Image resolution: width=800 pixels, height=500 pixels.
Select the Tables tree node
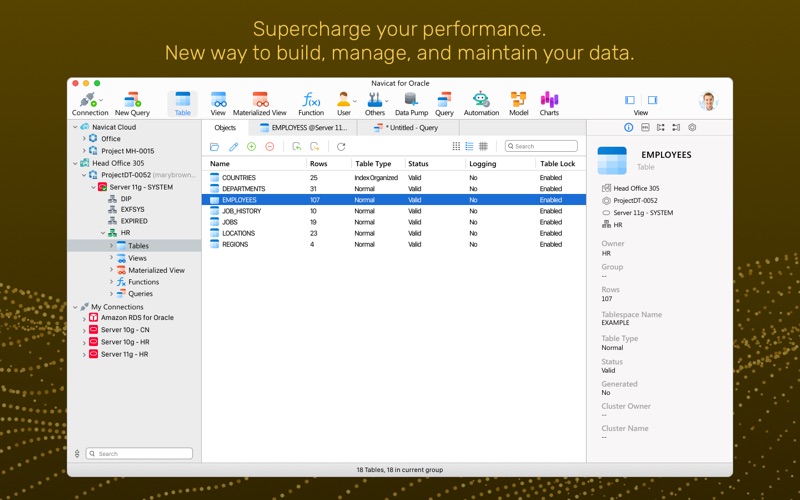(x=134, y=245)
